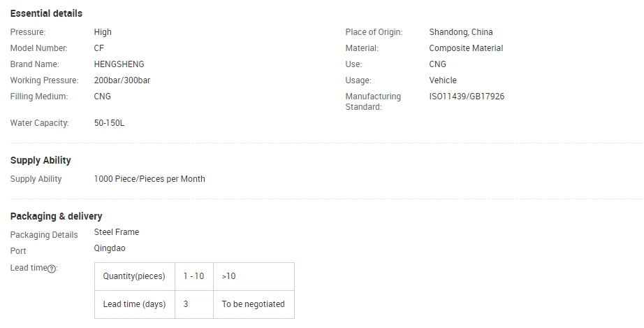Click the HENGSHENG brand name value
This screenshot has height=328, width=644.
click(x=119, y=64)
